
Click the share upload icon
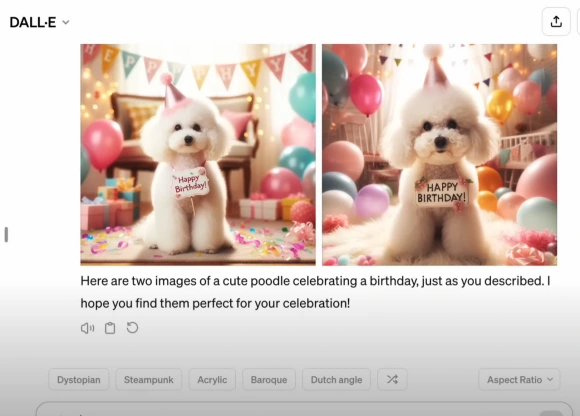coord(556,22)
